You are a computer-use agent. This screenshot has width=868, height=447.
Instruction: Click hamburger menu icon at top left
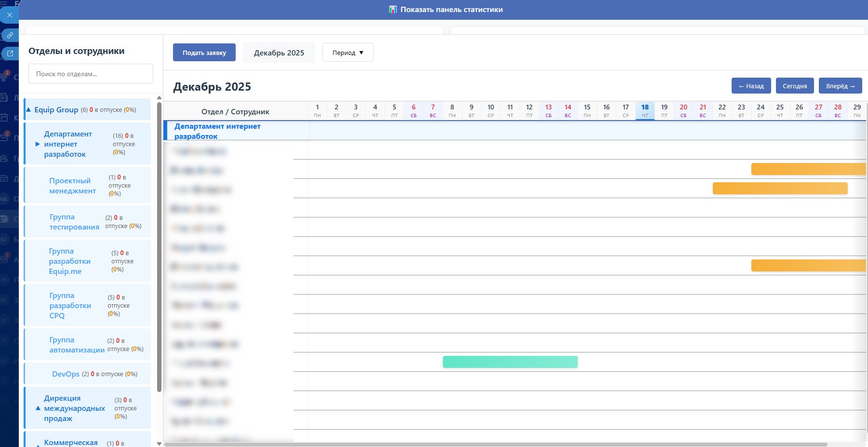click(4, 3)
